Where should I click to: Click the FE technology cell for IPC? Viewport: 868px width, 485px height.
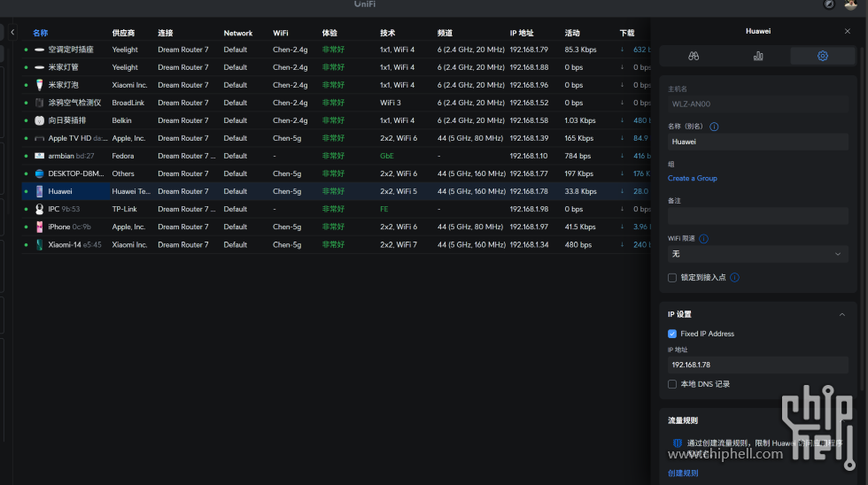(384, 209)
